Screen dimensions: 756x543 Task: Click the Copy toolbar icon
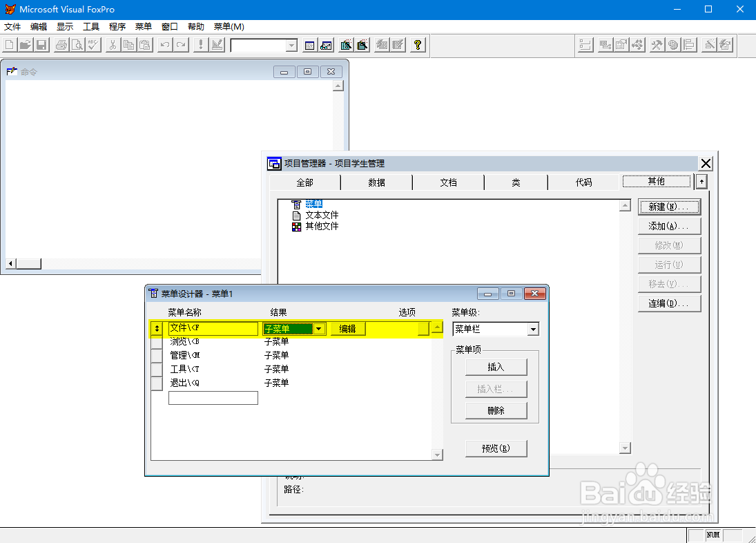coord(128,46)
